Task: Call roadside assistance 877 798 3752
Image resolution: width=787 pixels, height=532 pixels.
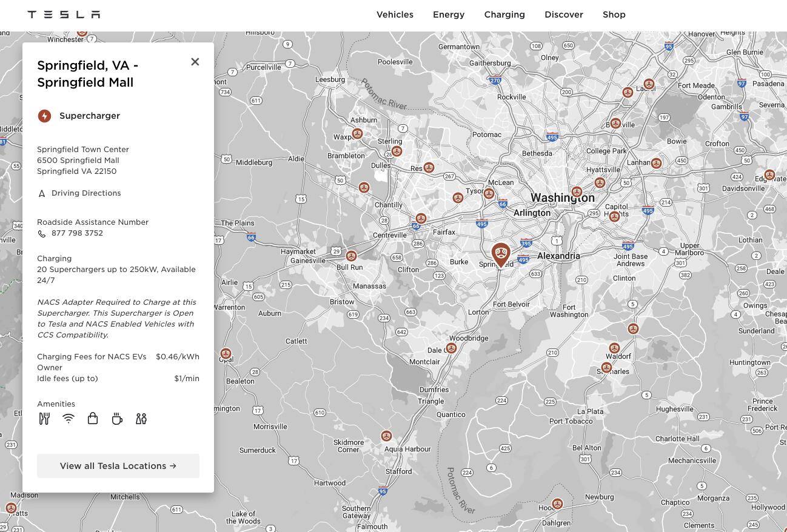Action: coord(77,233)
